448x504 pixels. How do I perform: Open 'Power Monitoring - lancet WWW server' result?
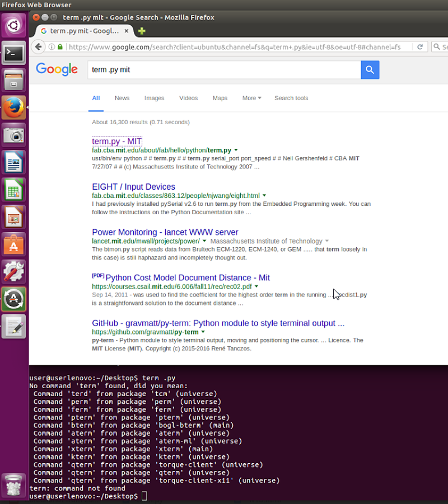pyautogui.click(x=165, y=232)
